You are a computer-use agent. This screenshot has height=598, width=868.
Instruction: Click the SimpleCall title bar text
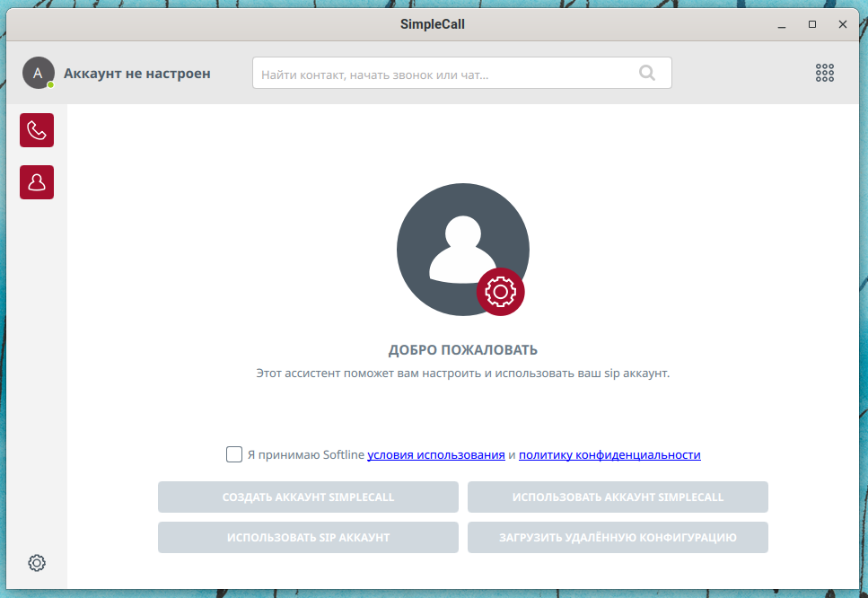point(433,24)
